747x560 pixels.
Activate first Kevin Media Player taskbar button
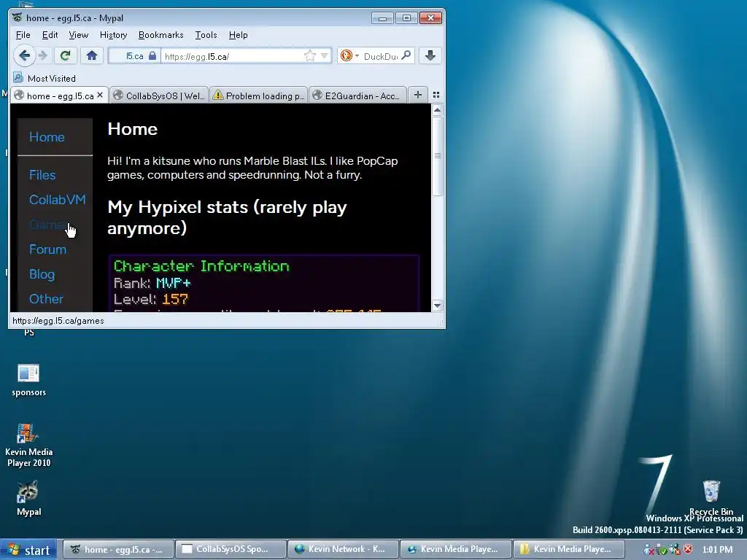coord(455,549)
